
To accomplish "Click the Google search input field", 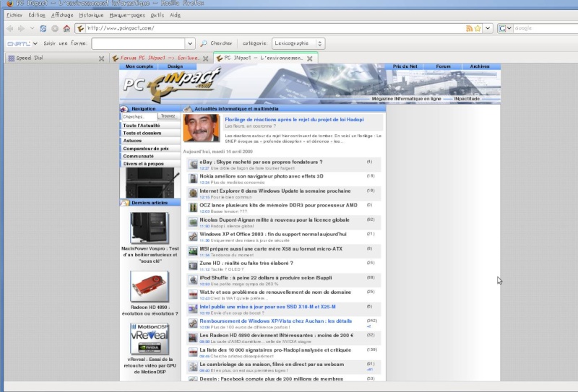I will pyautogui.click(x=545, y=28).
